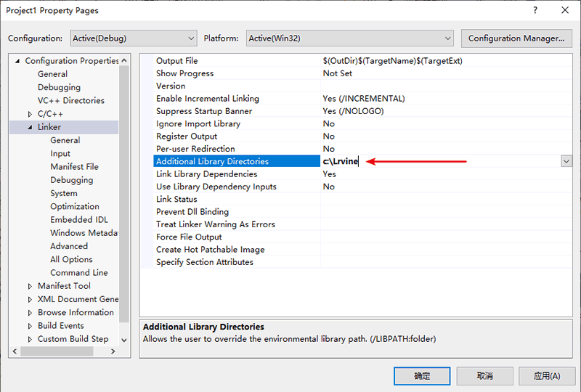The image size is (581, 392).
Task: Open the Linker System page
Action: (x=64, y=193)
